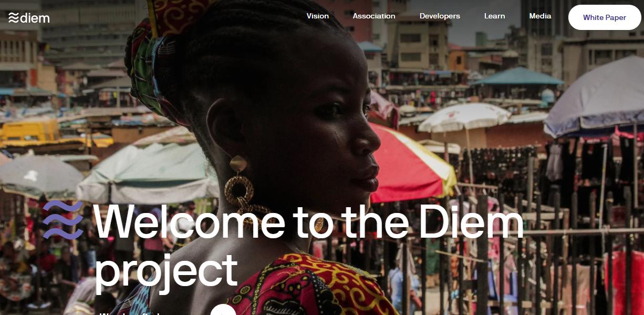This screenshot has width=644, height=315.
Task: Click the white circular button at page bottom
Action: pyautogui.click(x=223, y=310)
